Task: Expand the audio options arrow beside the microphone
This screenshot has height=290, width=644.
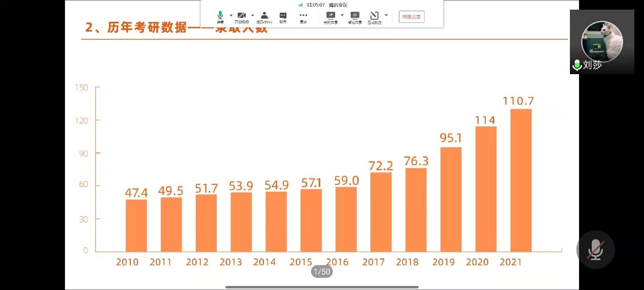Action: 231,15
